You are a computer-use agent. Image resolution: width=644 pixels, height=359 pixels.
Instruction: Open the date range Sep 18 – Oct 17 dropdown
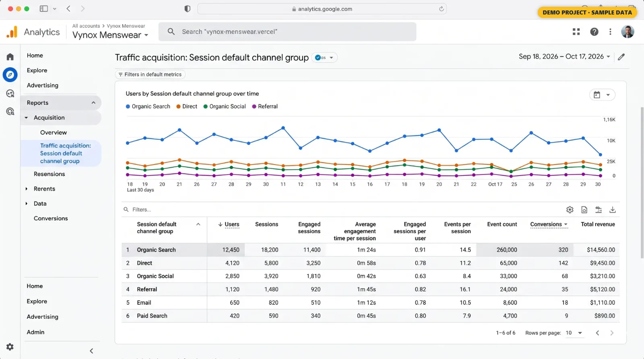564,57
